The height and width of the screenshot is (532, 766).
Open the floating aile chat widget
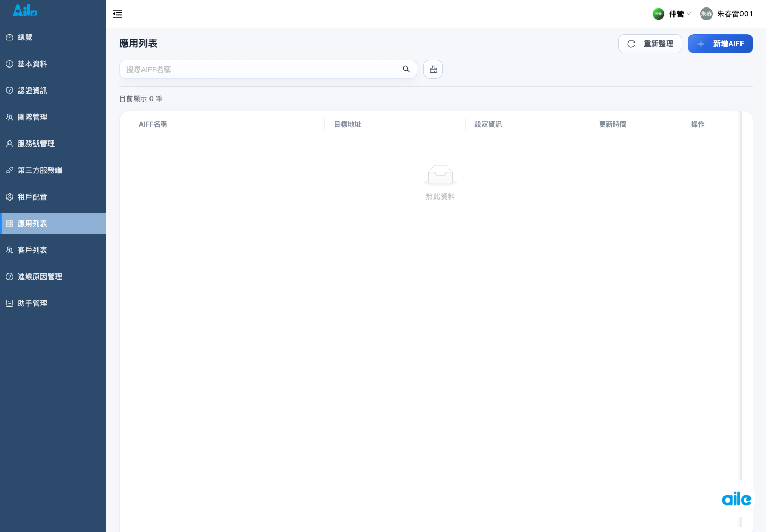737,498
